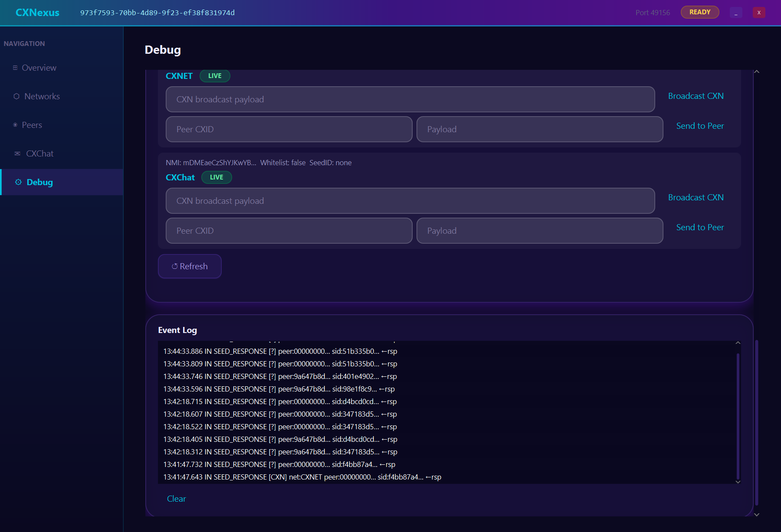Click Send to Peer for CXChat
Viewport: 781px width, 532px height.
coord(700,227)
